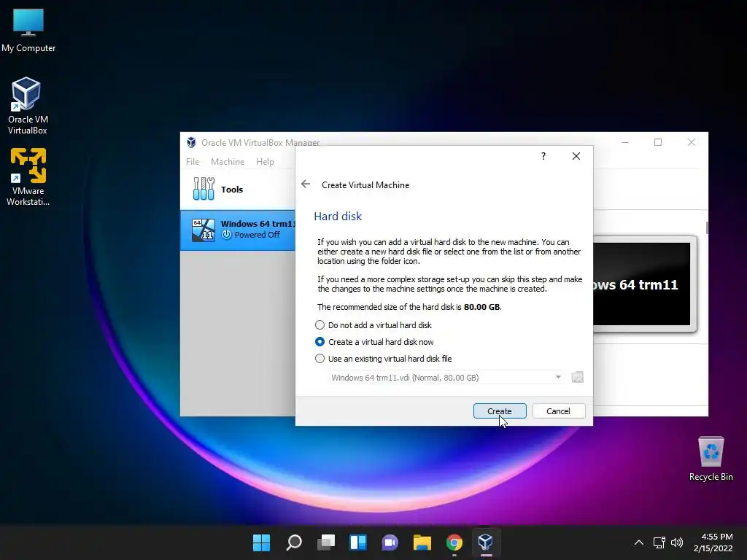Viewport: 747px width, 560px height.
Task: Open the Machine menu
Action: coord(228,161)
